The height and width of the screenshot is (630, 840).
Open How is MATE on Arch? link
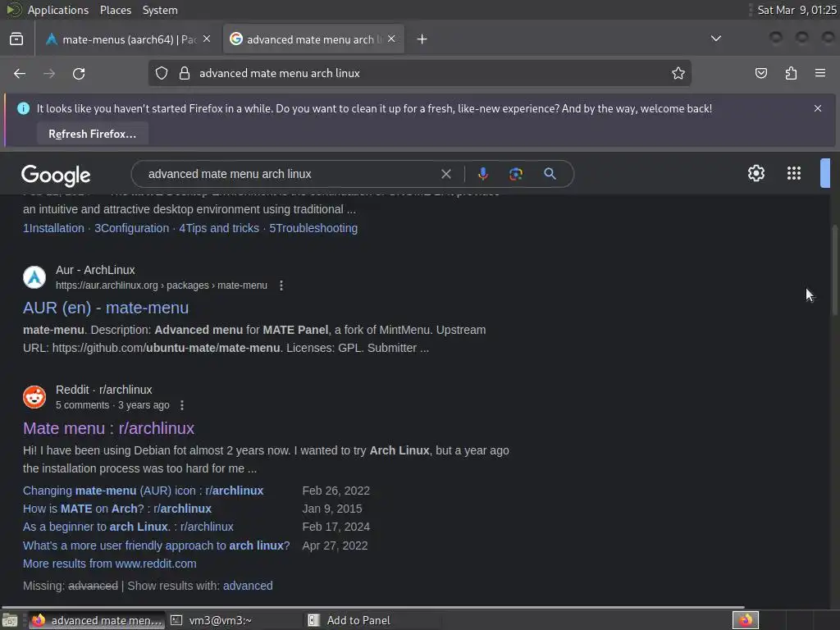click(117, 509)
